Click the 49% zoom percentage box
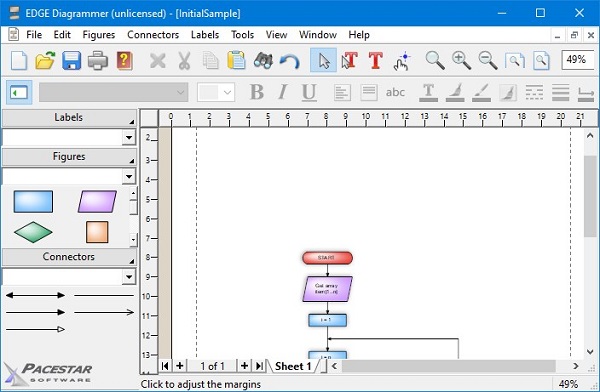The height and width of the screenshot is (392, 600). pyautogui.click(x=577, y=60)
